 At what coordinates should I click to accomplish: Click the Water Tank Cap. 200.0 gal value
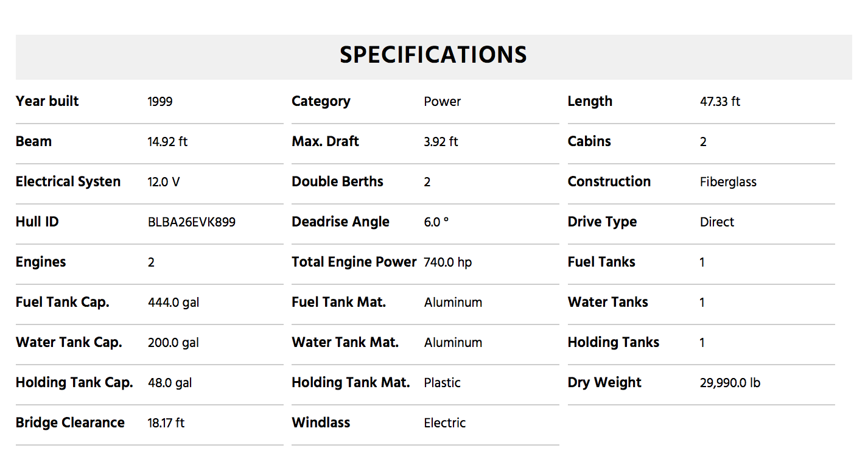click(173, 343)
